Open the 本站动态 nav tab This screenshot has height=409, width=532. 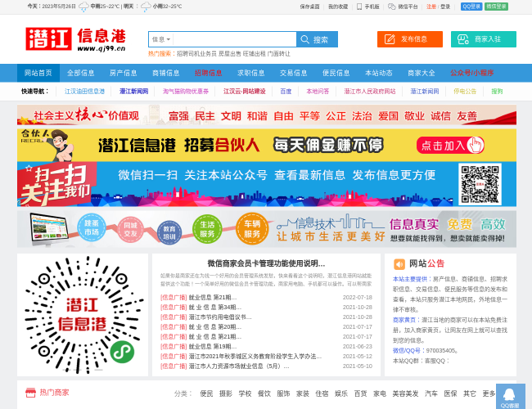(379, 73)
